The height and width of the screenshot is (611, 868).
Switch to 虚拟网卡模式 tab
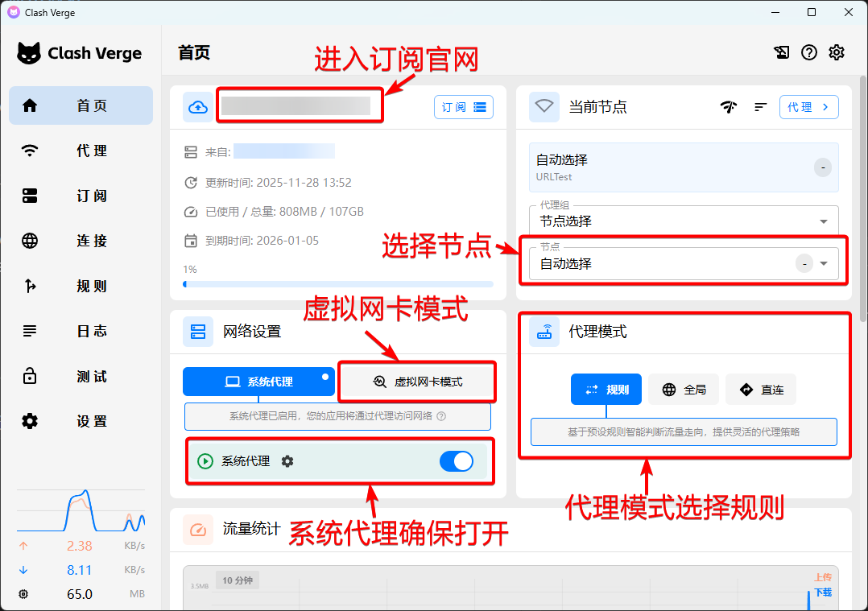pyautogui.click(x=417, y=382)
